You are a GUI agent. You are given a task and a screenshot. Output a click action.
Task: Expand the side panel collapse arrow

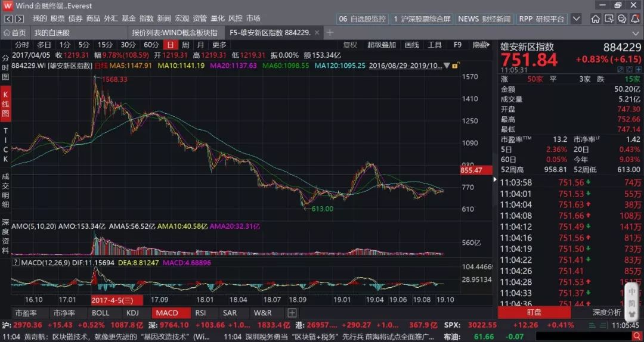[x=495, y=179]
